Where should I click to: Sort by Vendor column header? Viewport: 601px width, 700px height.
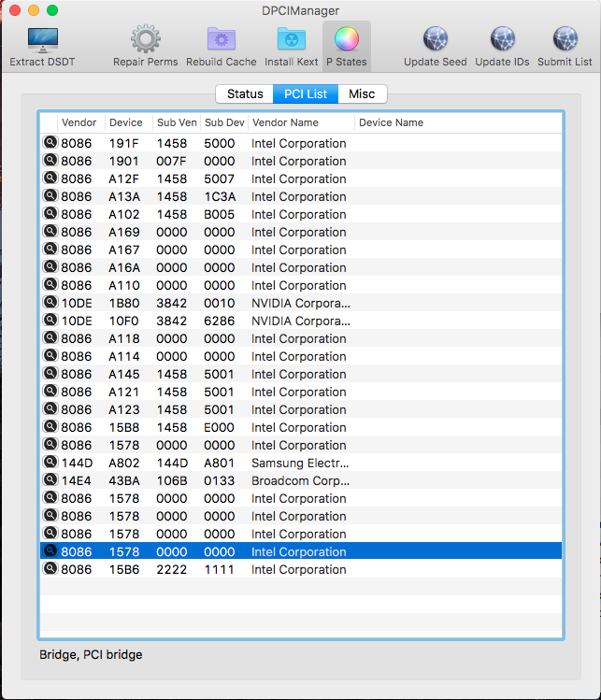tap(79, 122)
